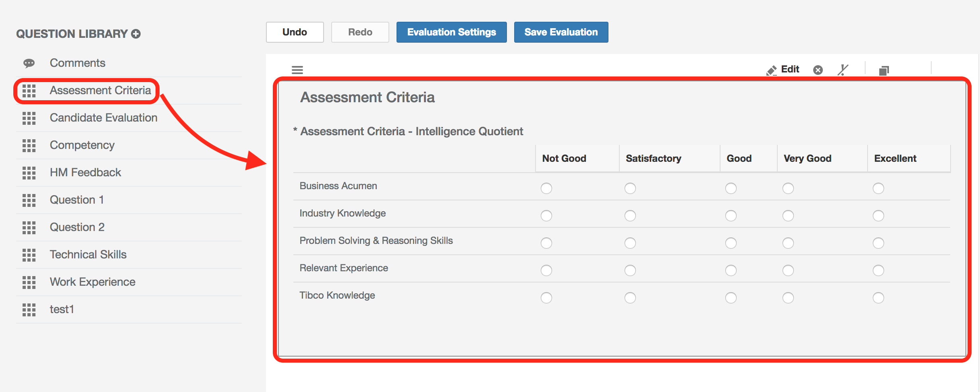The height and width of the screenshot is (392, 980).
Task: Select Candidate Evaluation in the question library
Action: 103,118
